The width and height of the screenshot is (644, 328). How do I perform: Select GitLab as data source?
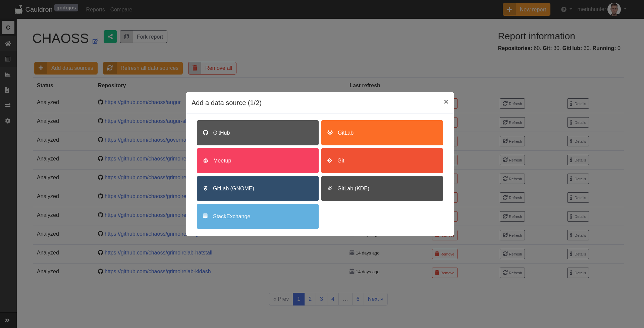(x=382, y=133)
